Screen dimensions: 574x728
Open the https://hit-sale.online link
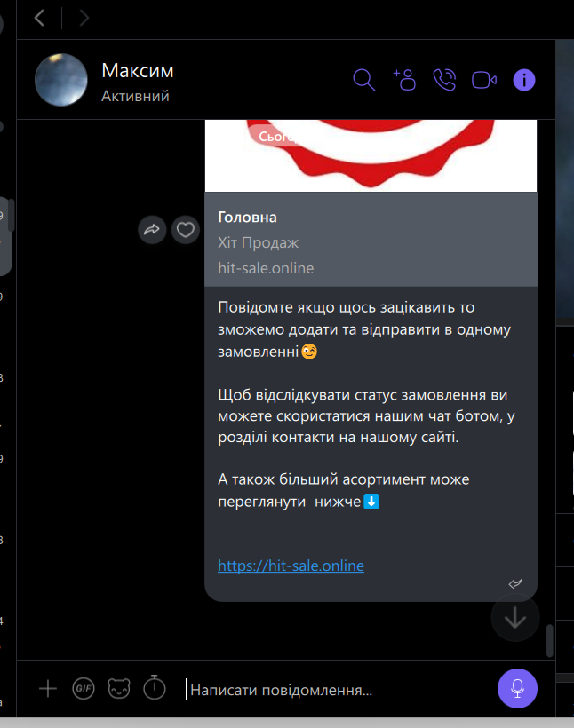[291, 566]
